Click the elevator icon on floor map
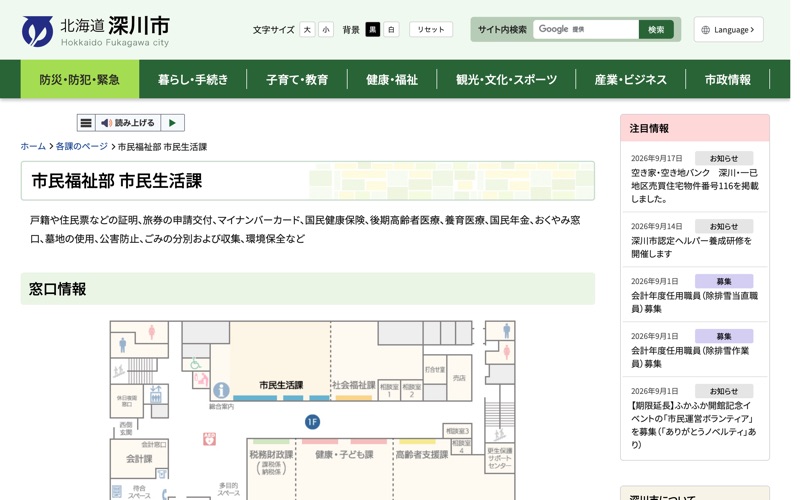 (x=156, y=394)
